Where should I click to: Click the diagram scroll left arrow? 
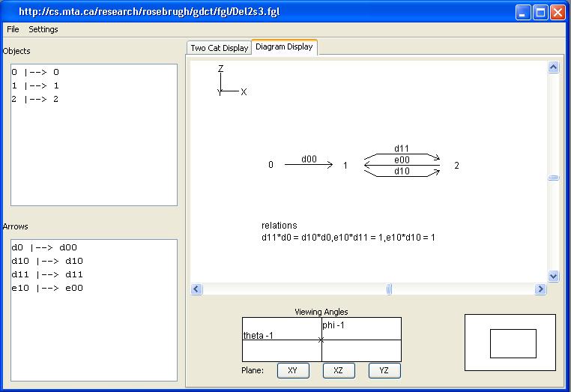tap(196, 289)
